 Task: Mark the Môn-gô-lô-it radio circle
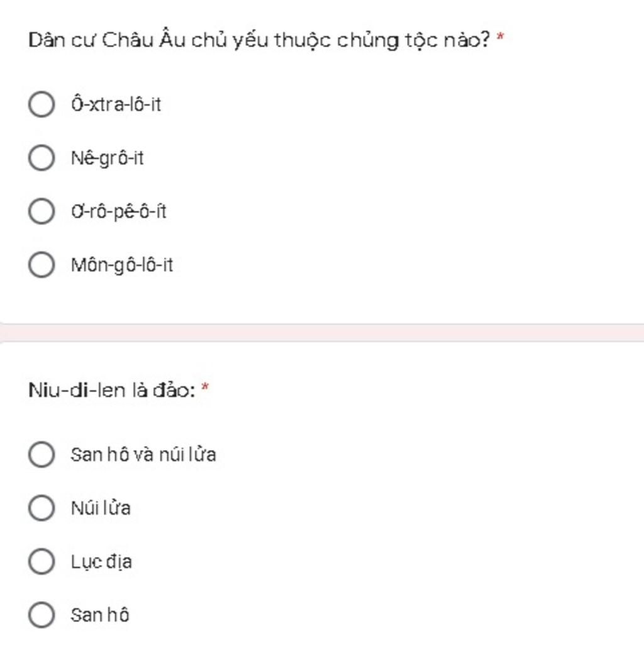click(42, 265)
